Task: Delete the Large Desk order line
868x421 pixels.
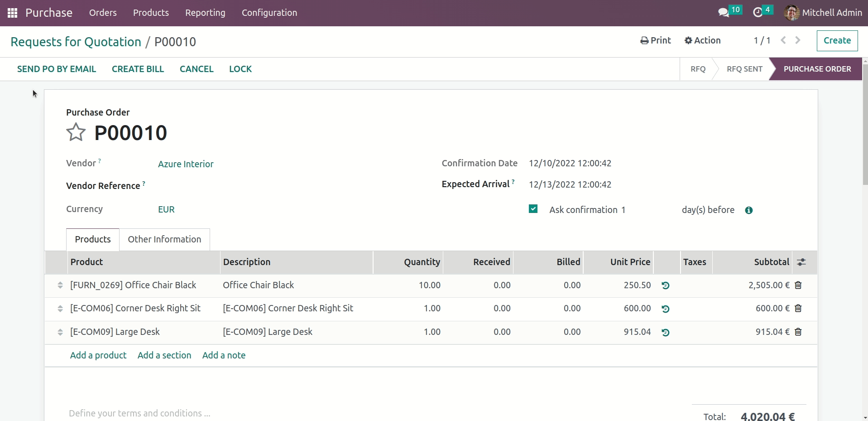Action: (798, 332)
